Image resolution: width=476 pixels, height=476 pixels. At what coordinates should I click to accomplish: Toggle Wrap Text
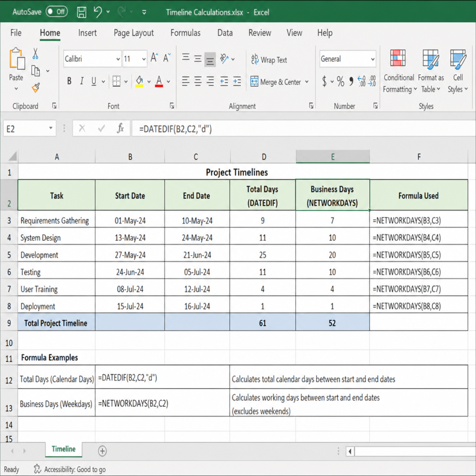[269, 59]
